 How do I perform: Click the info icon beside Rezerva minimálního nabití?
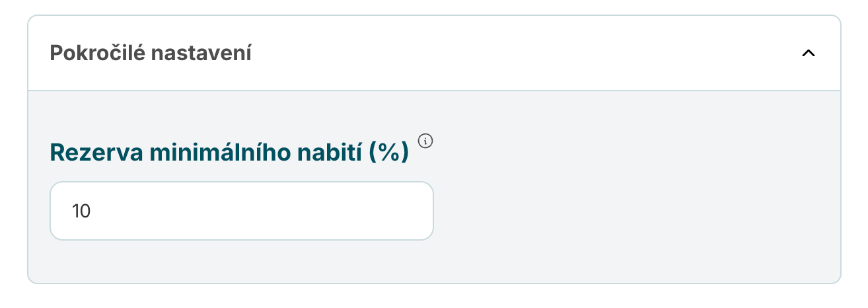tap(426, 140)
